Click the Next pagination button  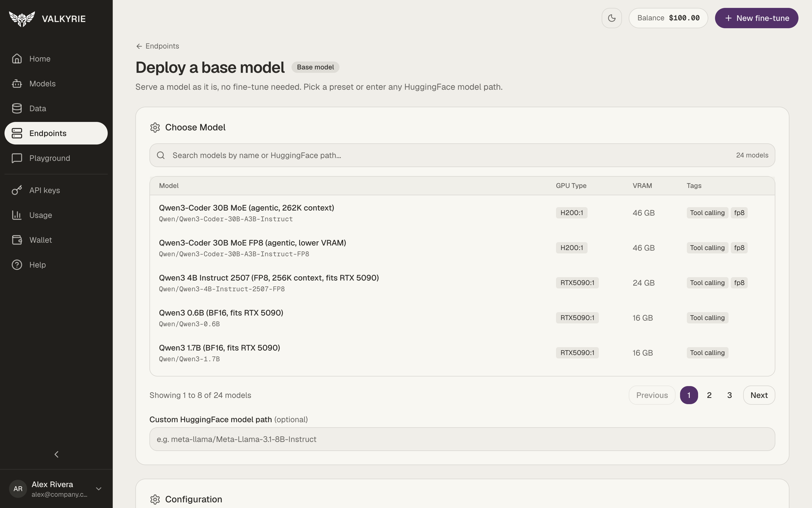click(759, 395)
